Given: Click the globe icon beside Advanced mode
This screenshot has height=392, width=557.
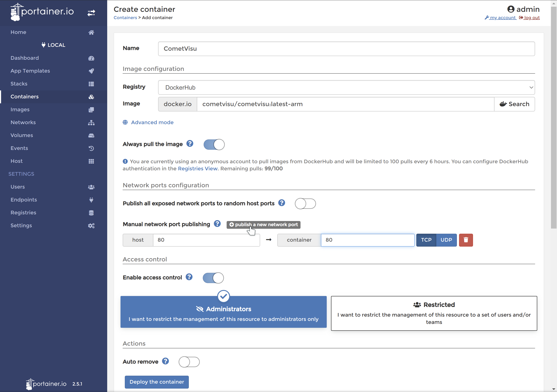Looking at the screenshot, I should (125, 122).
